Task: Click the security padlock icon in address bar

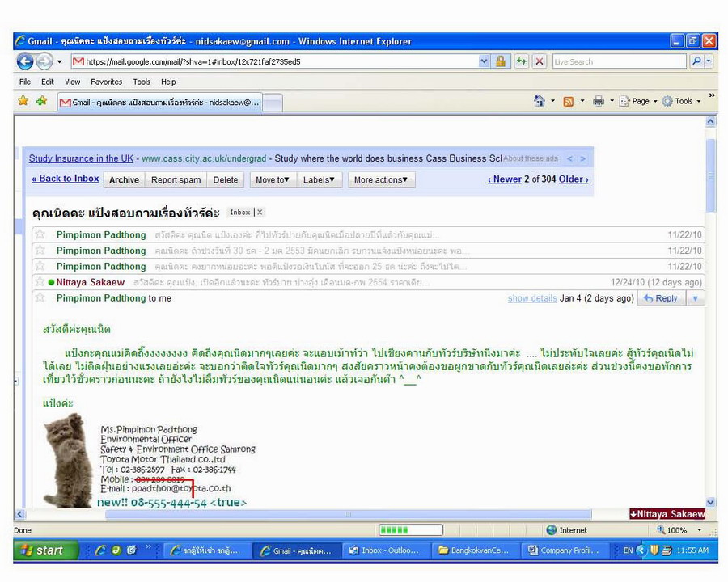Action: (x=501, y=61)
